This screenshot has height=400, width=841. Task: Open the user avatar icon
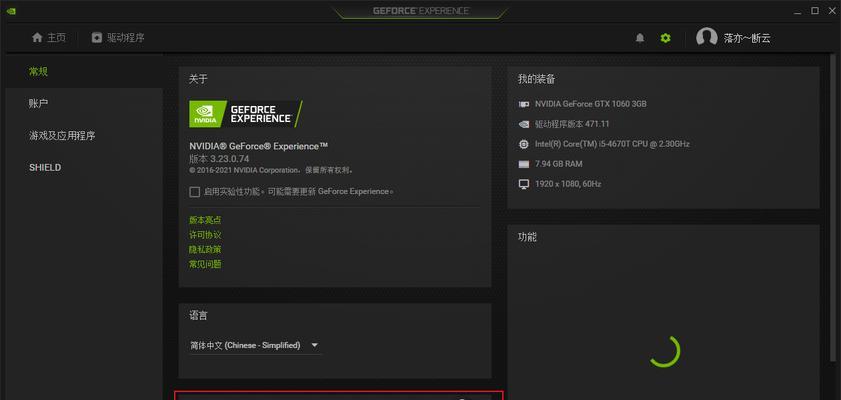coord(706,36)
